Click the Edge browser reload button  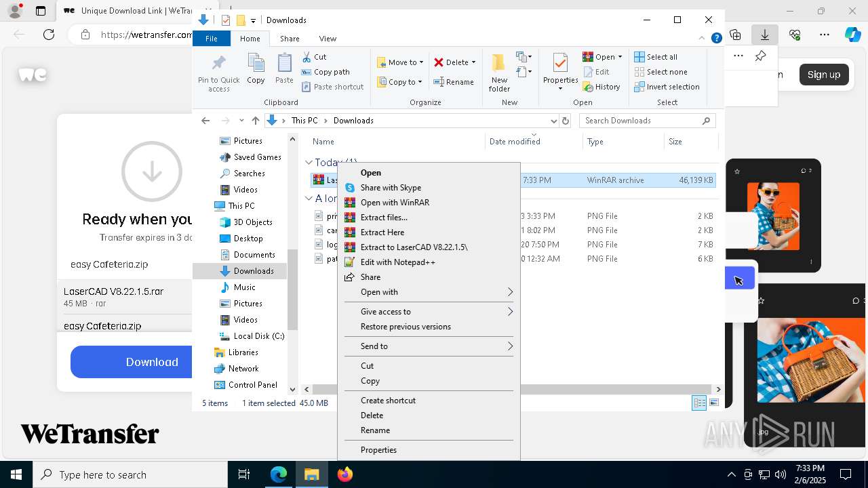(49, 35)
